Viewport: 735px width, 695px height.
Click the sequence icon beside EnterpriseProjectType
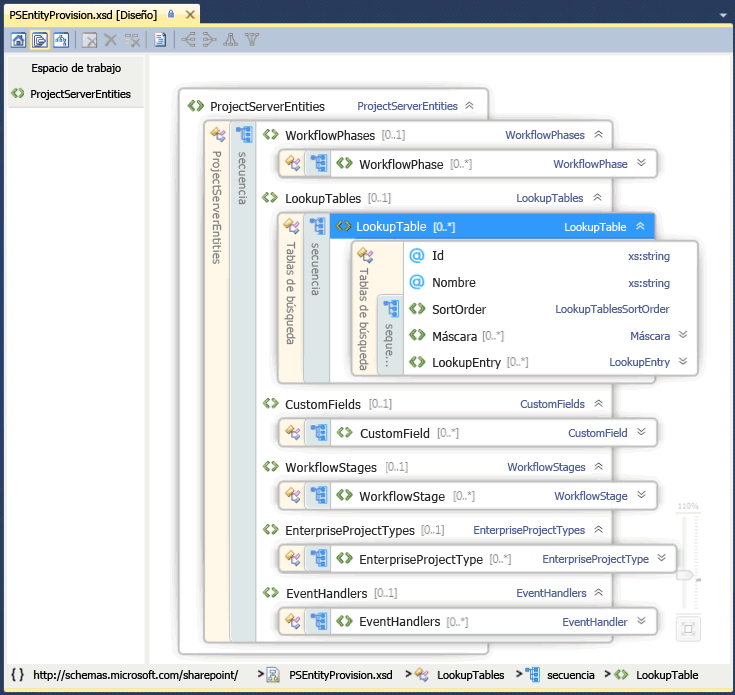pos(319,559)
